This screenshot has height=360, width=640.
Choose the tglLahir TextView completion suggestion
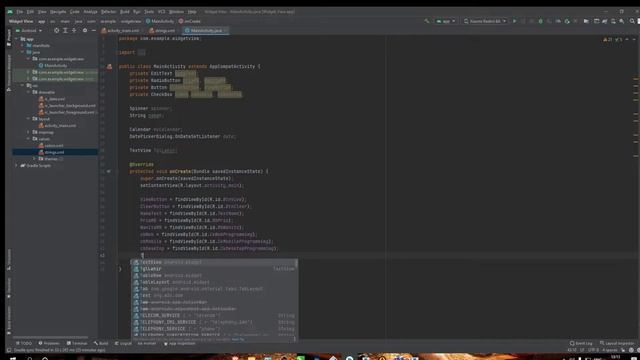point(214,269)
